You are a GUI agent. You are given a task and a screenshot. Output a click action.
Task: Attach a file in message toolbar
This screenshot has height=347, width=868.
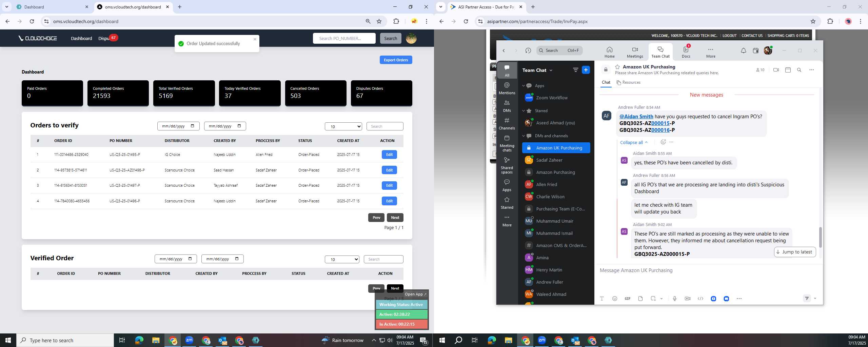coord(640,299)
